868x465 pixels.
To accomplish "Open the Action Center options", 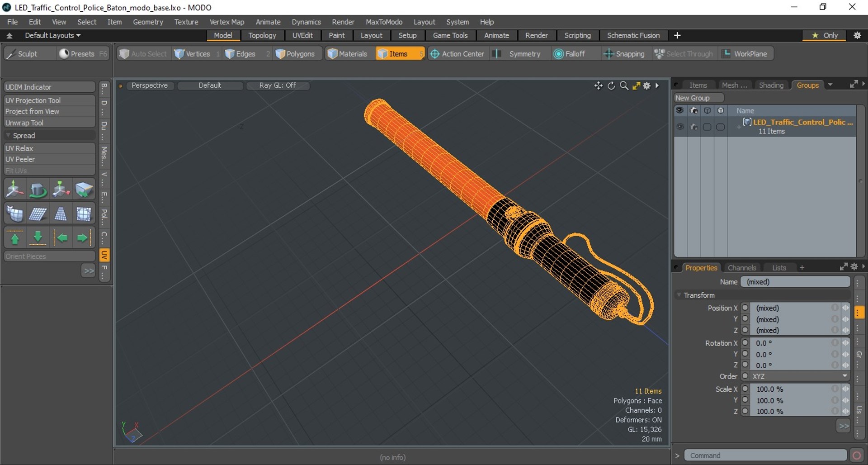I will (458, 54).
